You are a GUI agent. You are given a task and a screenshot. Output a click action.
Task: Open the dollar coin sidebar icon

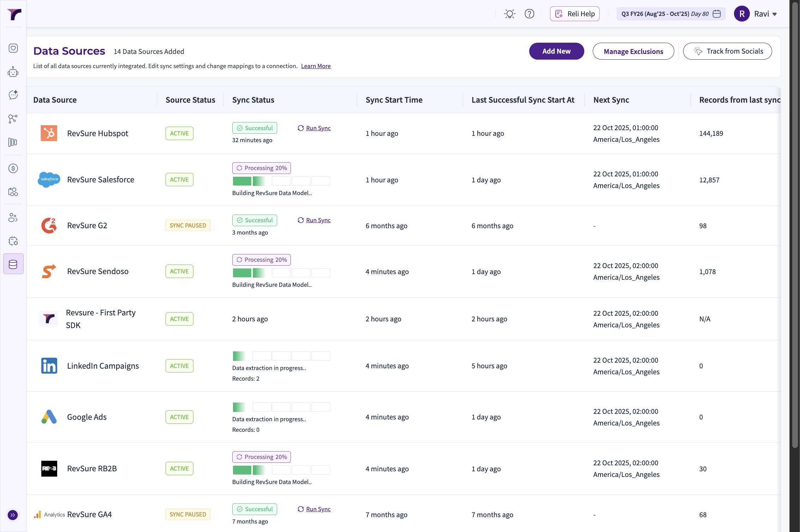coord(13,168)
